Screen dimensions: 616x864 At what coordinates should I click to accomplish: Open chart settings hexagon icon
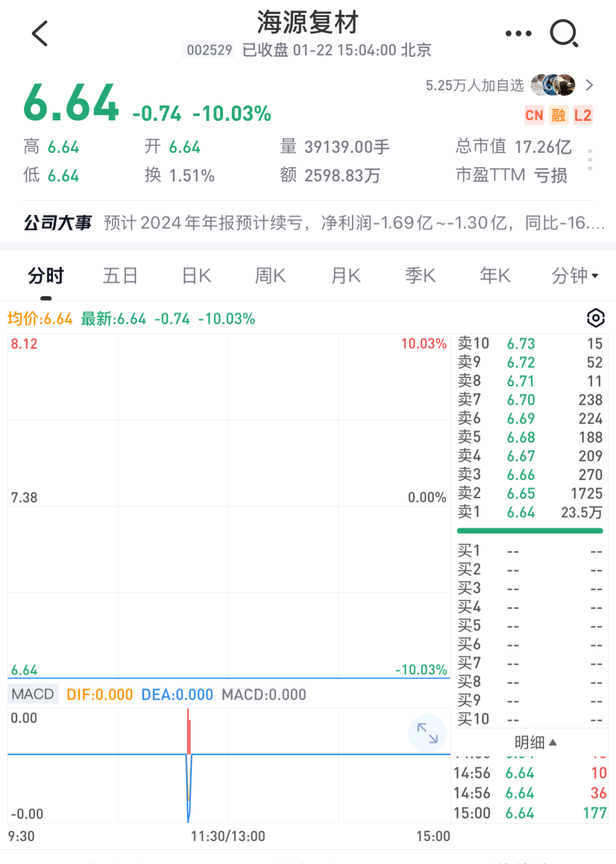[x=595, y=318]
